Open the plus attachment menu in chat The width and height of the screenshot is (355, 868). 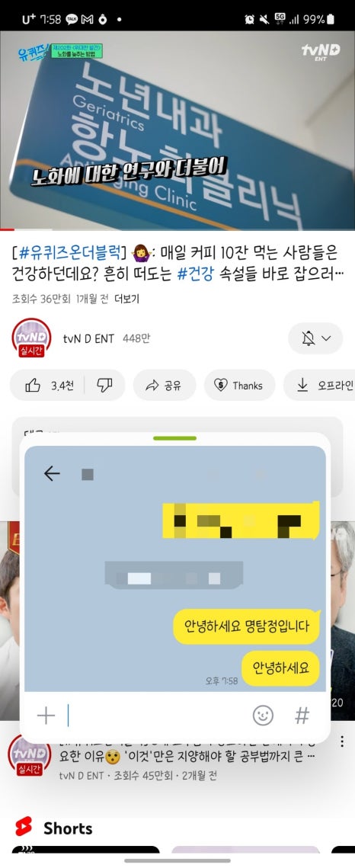[46, 716]
